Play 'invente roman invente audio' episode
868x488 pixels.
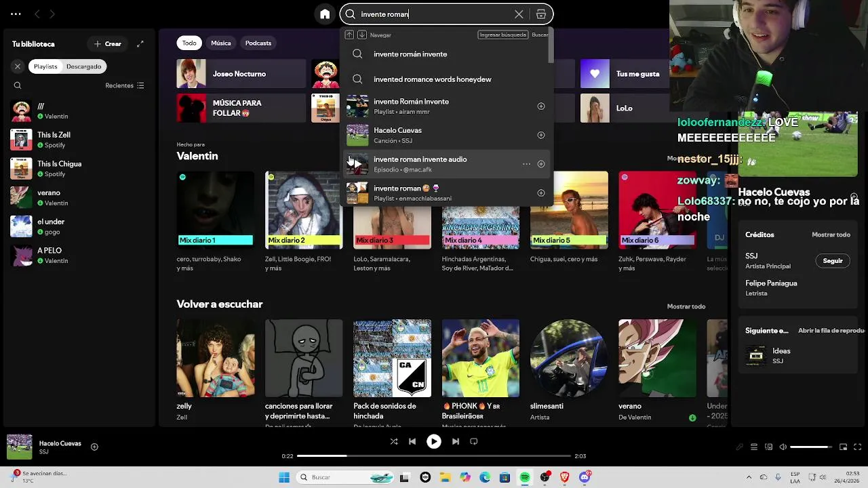(357, 164)
